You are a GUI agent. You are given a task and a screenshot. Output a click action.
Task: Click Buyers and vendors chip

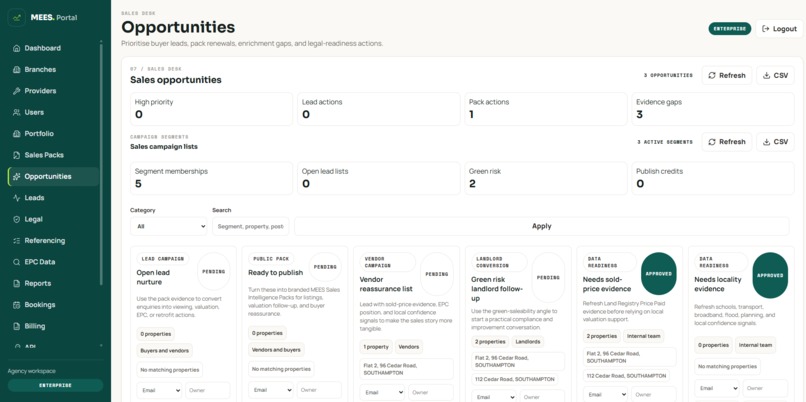[x=164, y=351]
